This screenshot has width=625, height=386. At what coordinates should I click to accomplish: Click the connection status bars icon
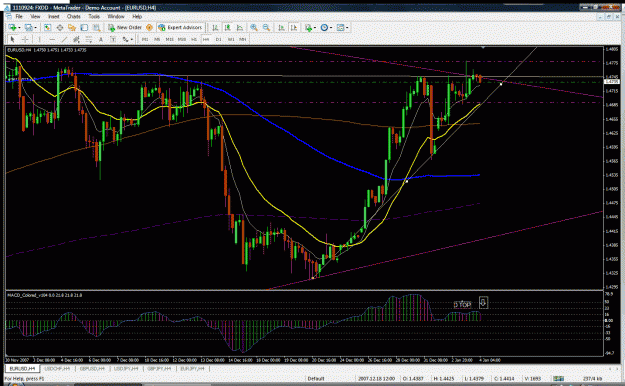(558, 378)
